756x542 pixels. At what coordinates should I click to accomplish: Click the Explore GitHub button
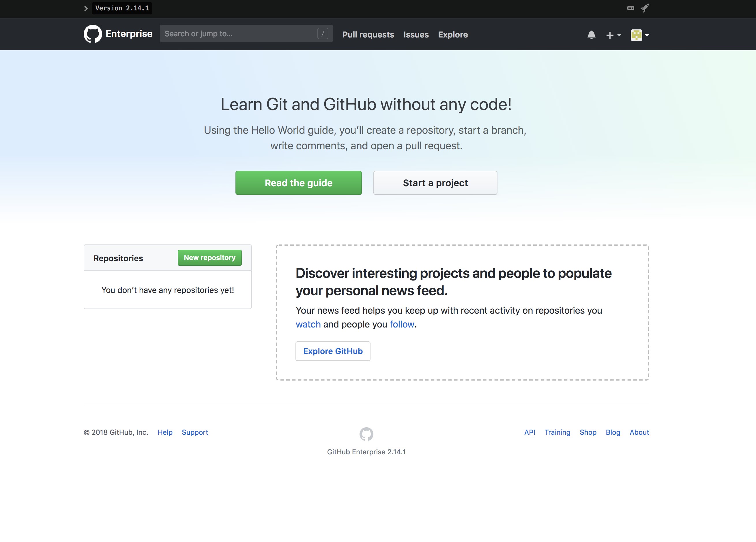tap(333, 351)
